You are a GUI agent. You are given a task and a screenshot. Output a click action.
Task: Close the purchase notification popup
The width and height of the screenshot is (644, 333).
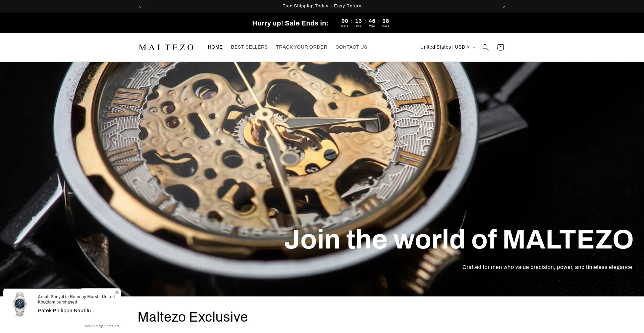click(117, 292)
